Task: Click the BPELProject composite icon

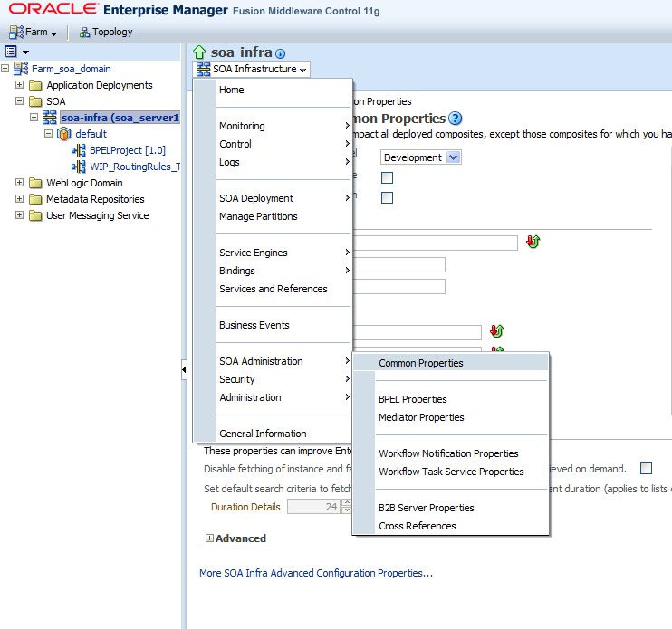Action: 79,150
